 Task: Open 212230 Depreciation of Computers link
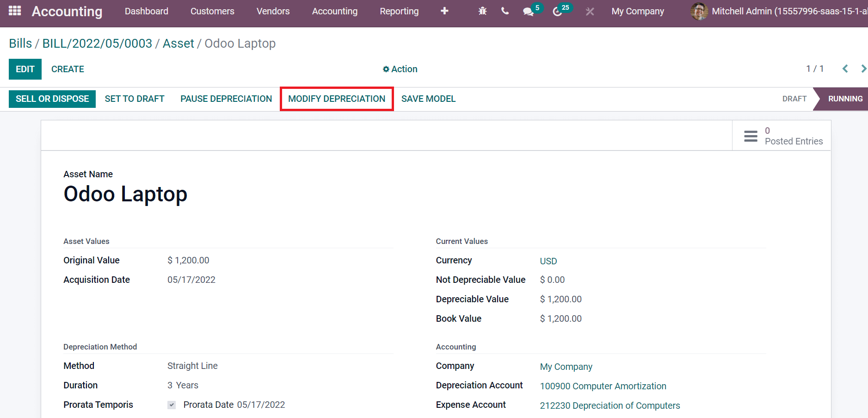pos(610,406)
